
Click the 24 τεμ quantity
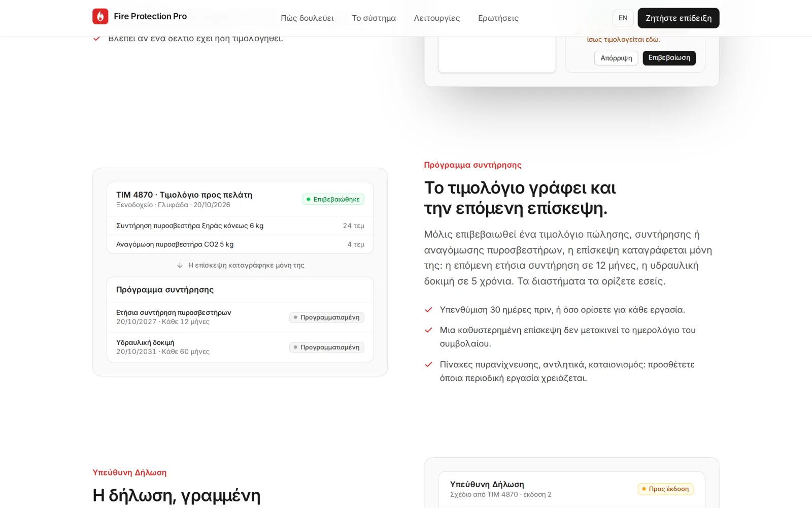click(354, 226)
